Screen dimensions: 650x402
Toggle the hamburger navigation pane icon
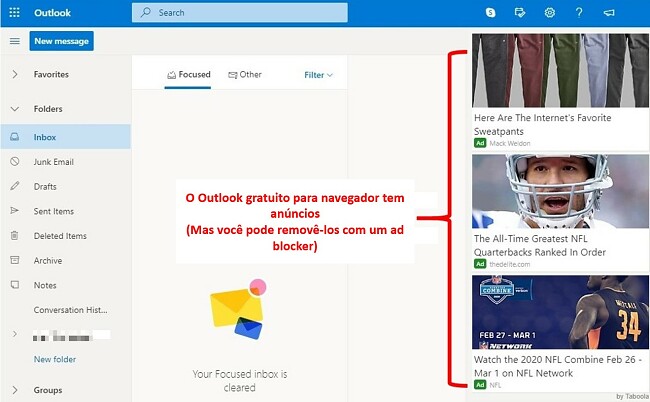(15, 41)
